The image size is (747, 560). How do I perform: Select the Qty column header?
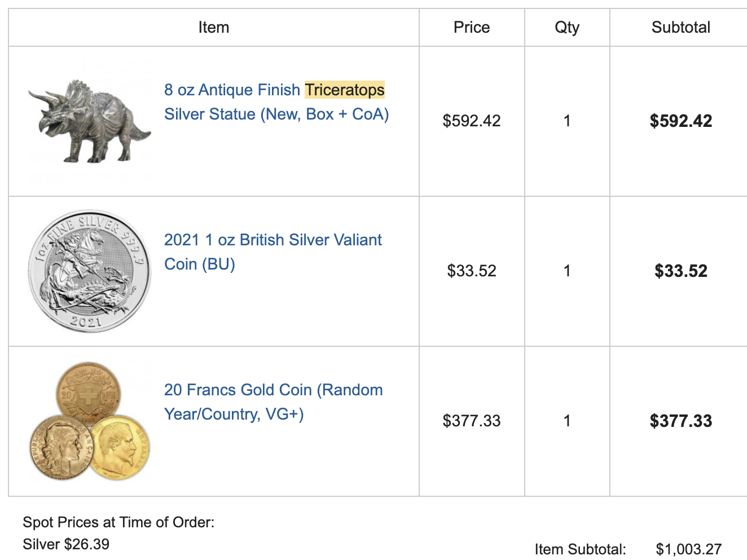pos(567,28)
